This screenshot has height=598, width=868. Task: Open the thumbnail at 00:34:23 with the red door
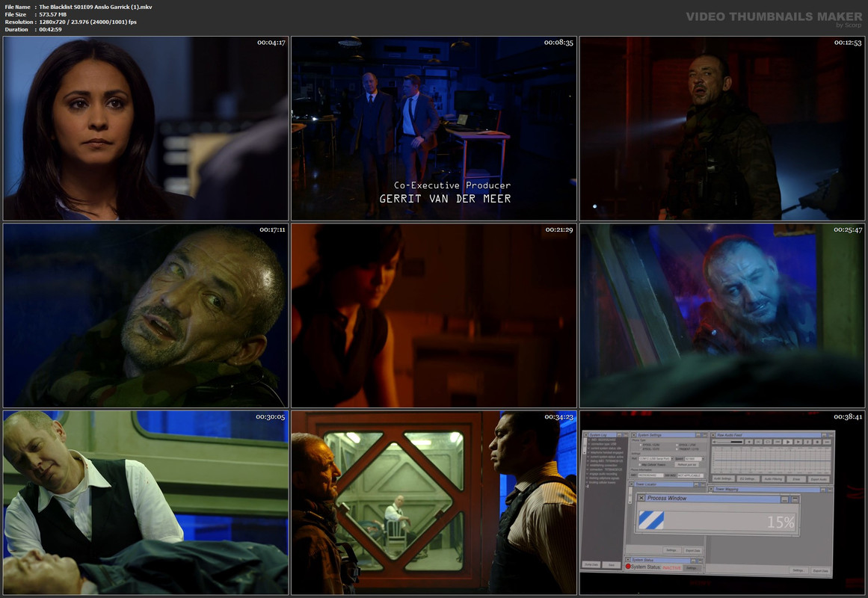(434, 503)
